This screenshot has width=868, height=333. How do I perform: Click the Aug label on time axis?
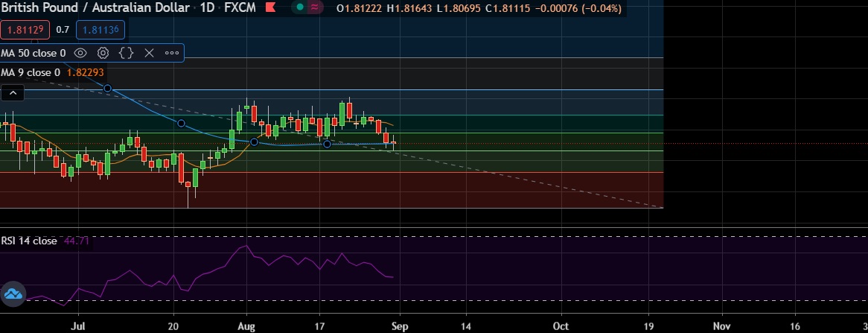[247, 326]
